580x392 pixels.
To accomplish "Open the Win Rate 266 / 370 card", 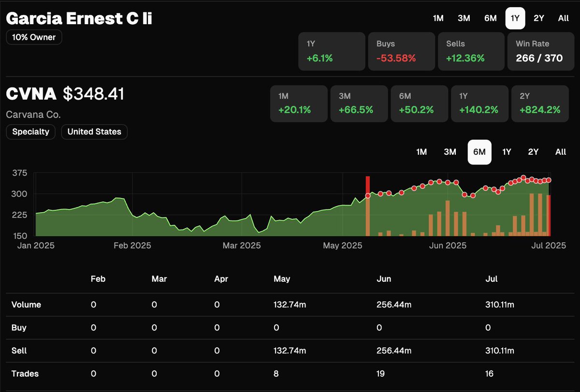I will pyautogui.click(x=541, y=52).
